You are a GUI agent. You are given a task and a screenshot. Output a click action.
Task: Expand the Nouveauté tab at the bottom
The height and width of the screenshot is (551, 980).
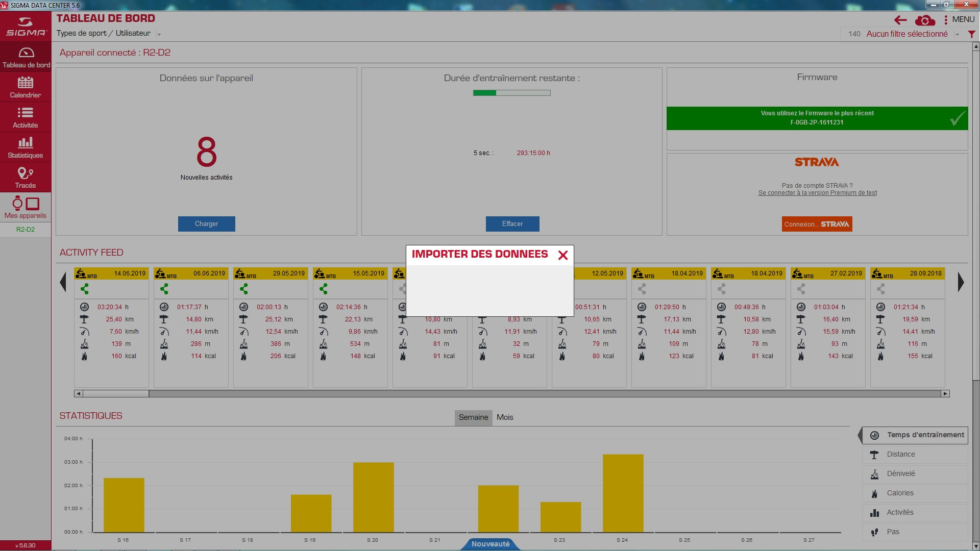tap(490, 544)
